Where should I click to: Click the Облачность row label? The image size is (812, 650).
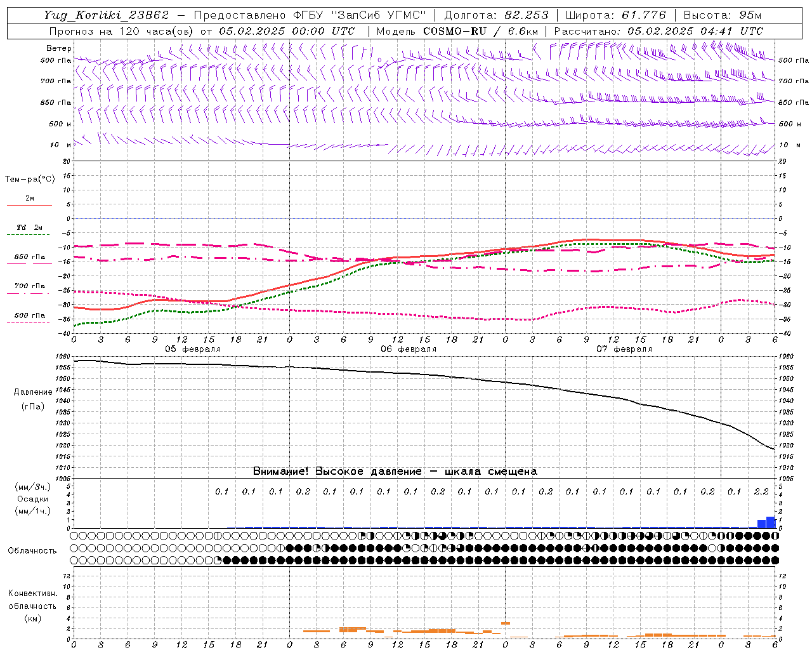pyautogui.click(x=32, y=550)
